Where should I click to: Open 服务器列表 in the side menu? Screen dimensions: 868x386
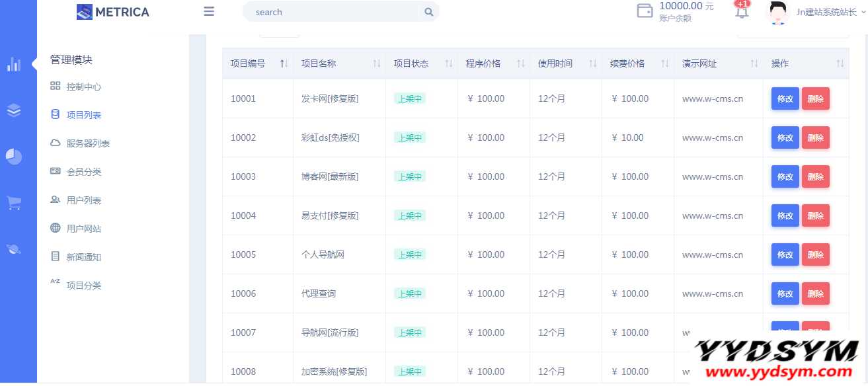tap(88, 143)
